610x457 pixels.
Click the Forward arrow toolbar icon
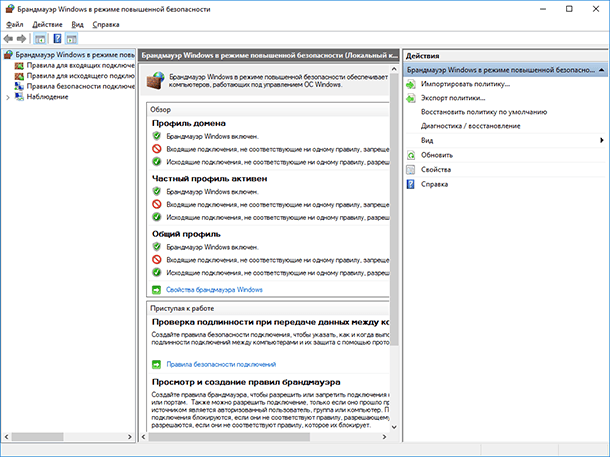(22, 39)
